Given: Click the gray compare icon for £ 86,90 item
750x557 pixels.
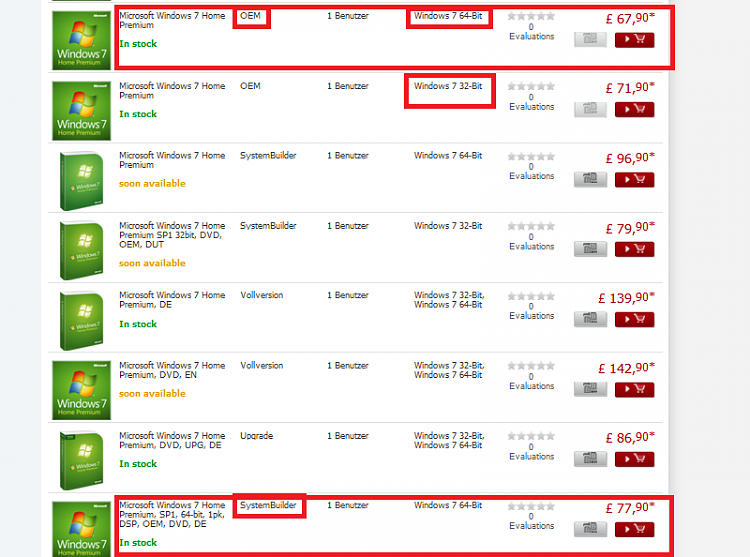Looking at the screenshot, I should 590,459.
